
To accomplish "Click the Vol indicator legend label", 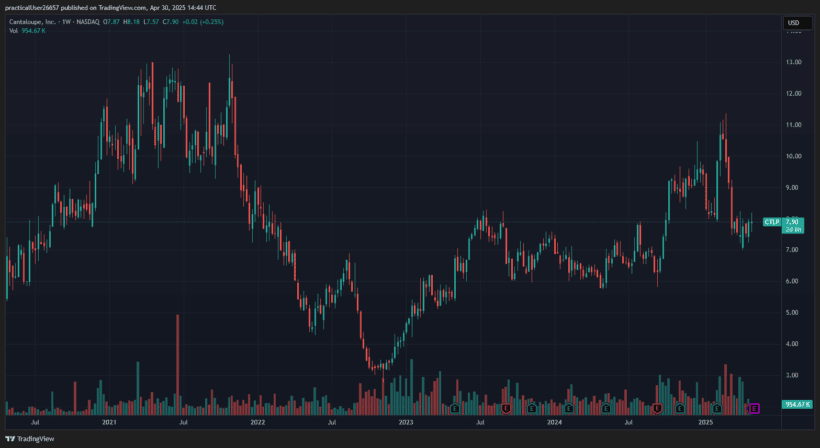I will [13, 31].
